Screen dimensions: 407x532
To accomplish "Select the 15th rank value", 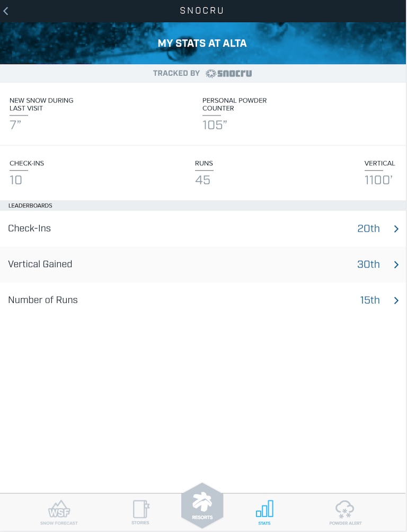I will (370, 300).
